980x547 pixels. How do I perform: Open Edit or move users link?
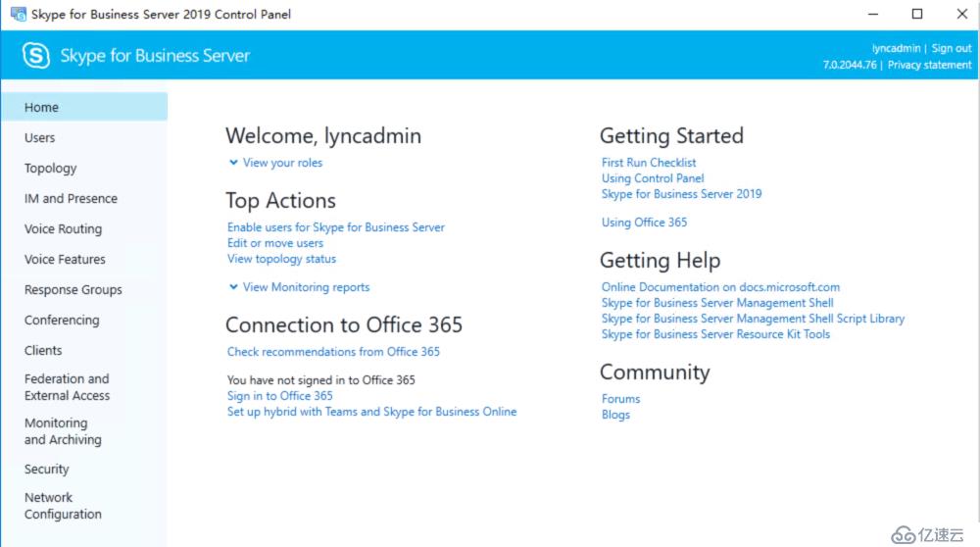click(275, 242)
